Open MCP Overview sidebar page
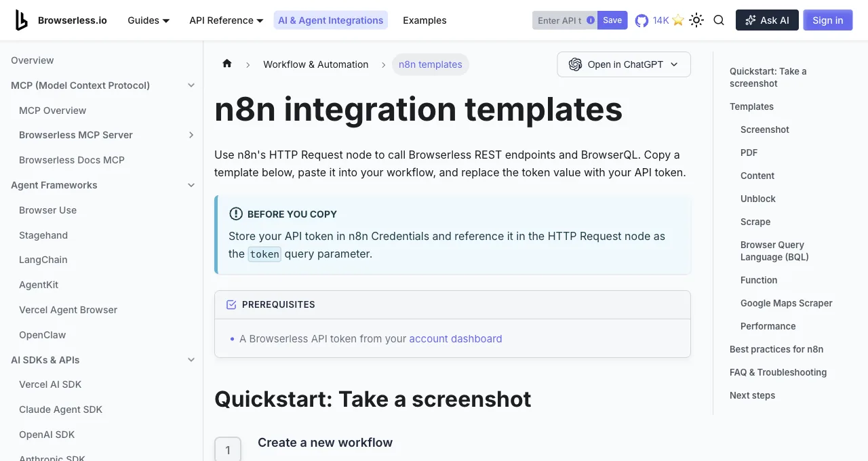This screenshot has height=461, width=868. pos(53,111)
